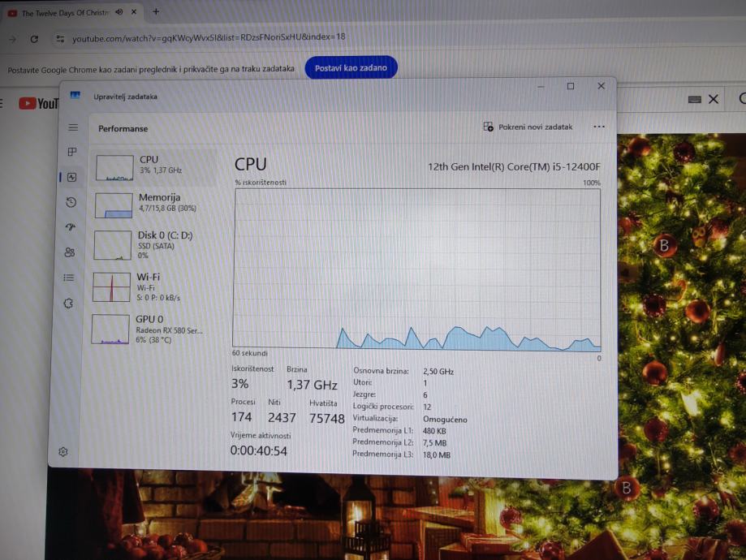Open the Task Manager hamburger navigation menu

73,127
